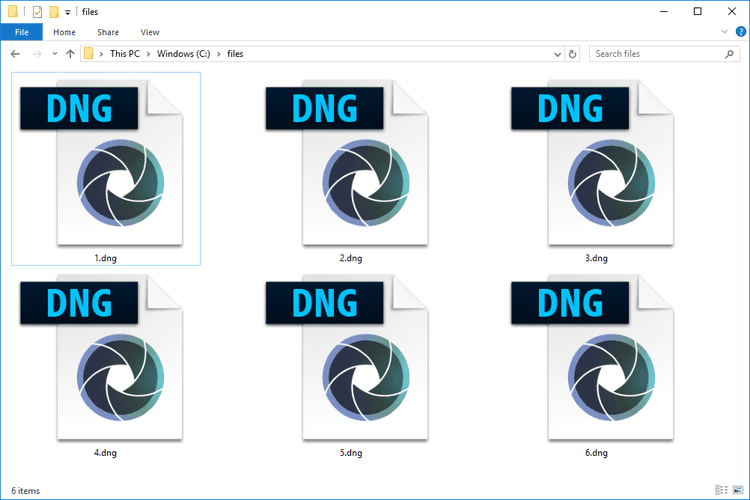Image resolution: width=750 pixels, height=500 pixels.
Task: Switch to the Share ribbon tab
Action: point(108,32)
